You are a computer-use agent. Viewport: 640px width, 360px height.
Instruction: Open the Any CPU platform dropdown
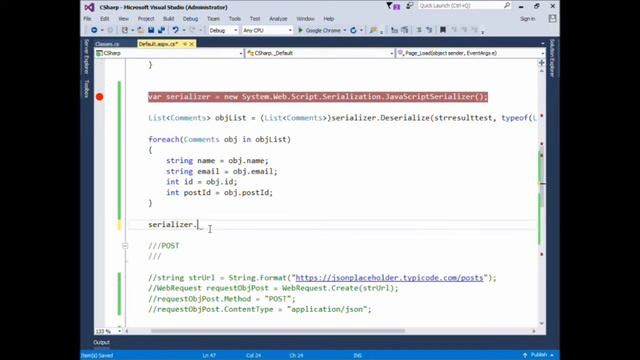pos(267,30)
